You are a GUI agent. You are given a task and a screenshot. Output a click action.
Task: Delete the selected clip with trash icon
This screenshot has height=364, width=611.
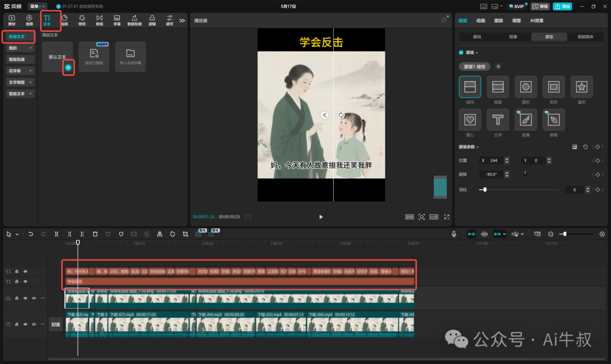[95, 234]
